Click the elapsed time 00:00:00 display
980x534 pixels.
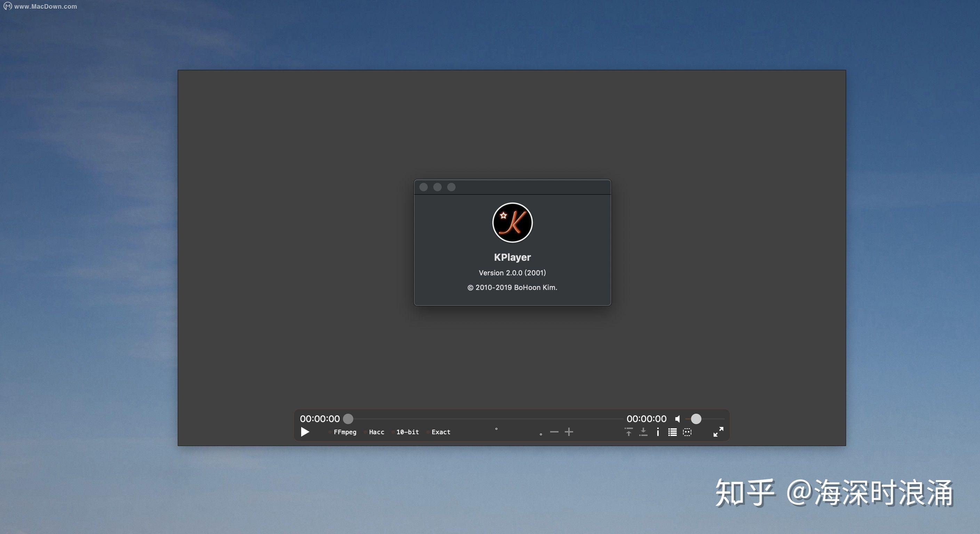pos(320,419)
